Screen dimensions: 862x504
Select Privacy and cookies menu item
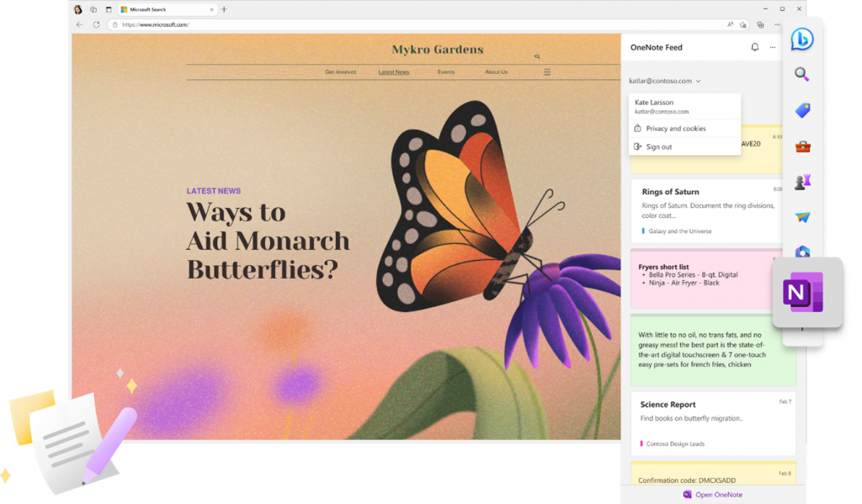pos(675,129)
